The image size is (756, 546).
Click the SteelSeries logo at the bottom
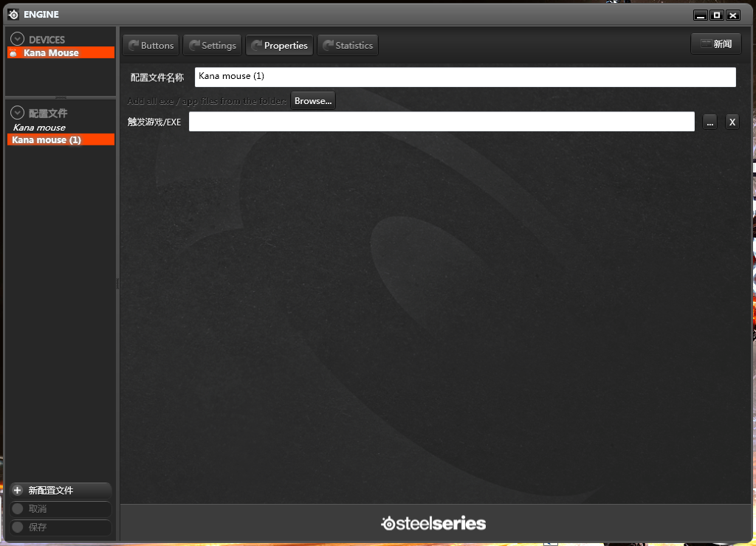pyautogui.click(x=433, y=523)
